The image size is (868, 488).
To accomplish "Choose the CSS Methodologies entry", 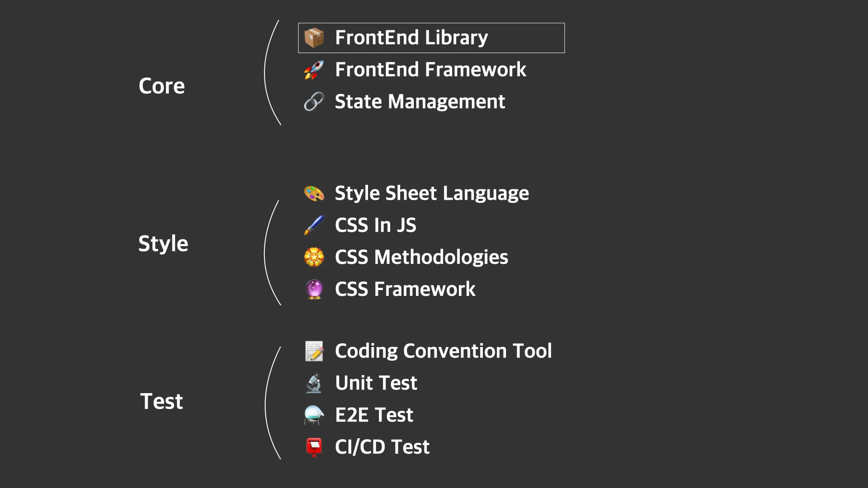I will coord(421,257).
